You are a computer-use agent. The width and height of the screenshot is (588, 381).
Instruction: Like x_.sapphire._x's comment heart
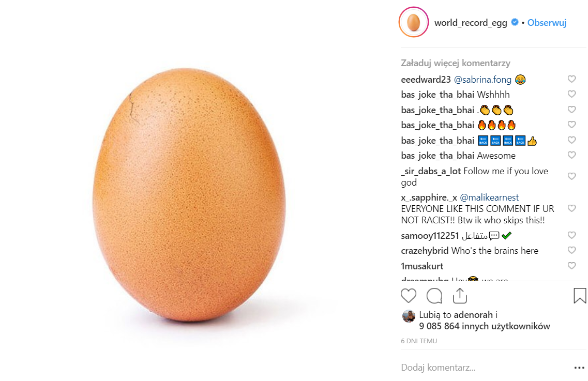571,208
